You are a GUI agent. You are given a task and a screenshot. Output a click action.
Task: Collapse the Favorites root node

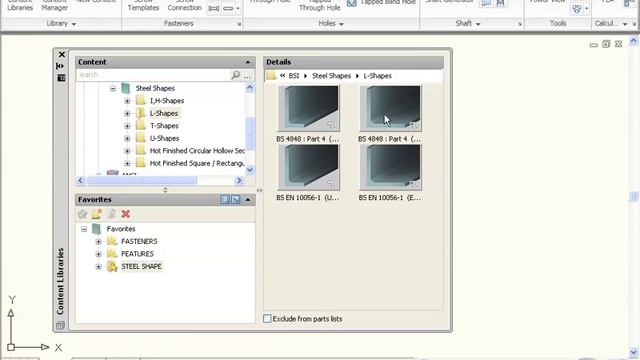pos(84,229)
